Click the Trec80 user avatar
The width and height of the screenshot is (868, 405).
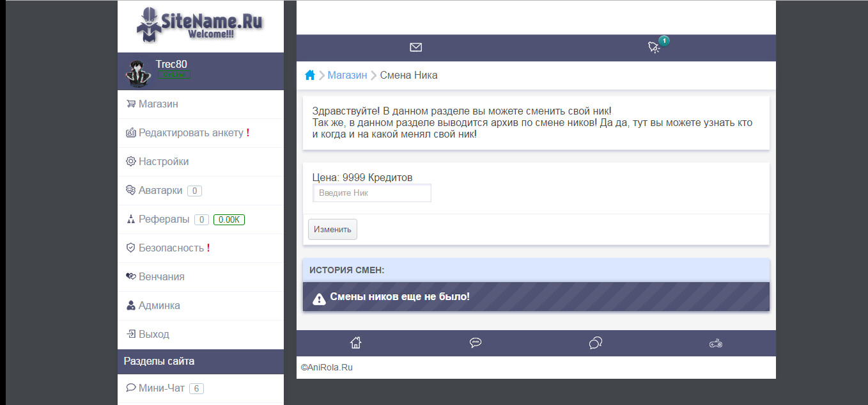137,73
